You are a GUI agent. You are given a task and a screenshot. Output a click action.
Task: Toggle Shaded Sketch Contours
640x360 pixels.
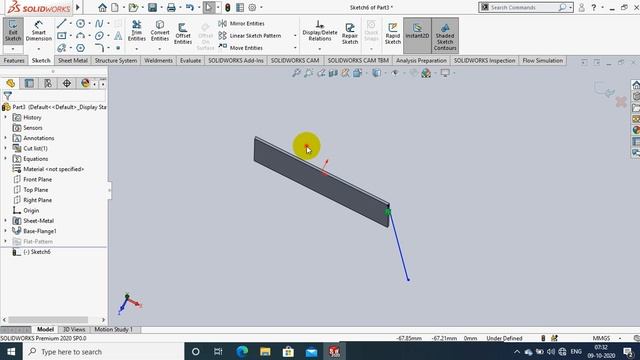445,35
